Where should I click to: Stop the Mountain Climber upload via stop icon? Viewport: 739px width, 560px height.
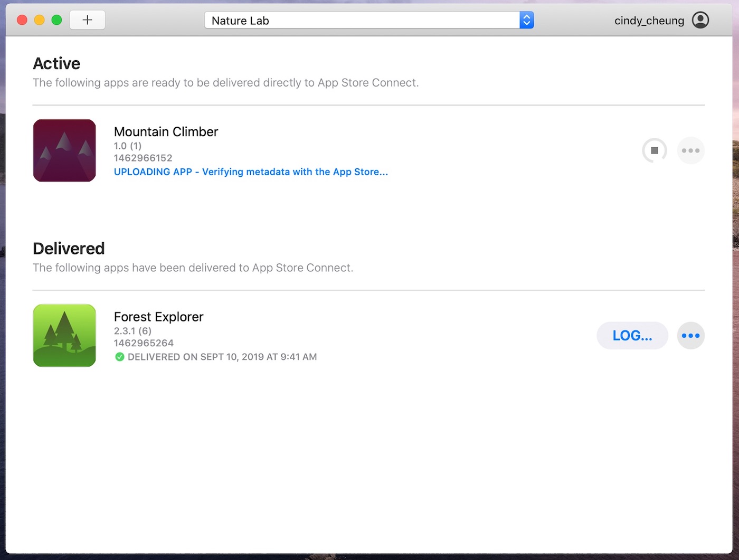click(655, 150)
